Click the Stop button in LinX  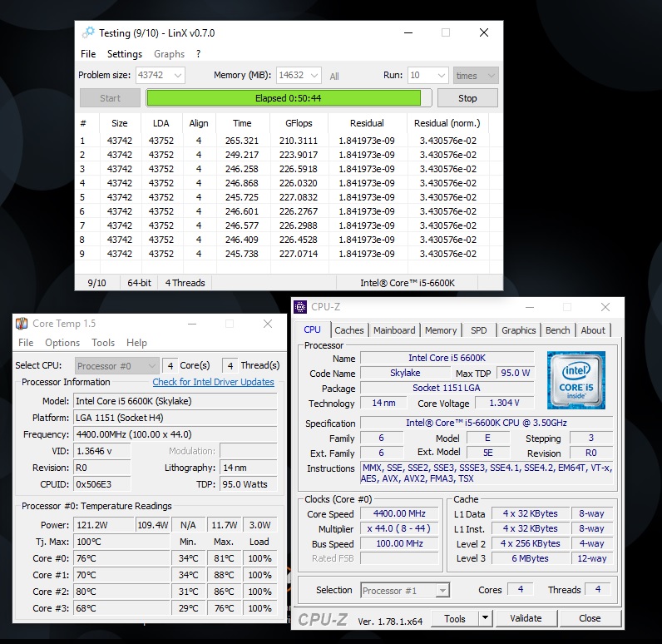467,98
